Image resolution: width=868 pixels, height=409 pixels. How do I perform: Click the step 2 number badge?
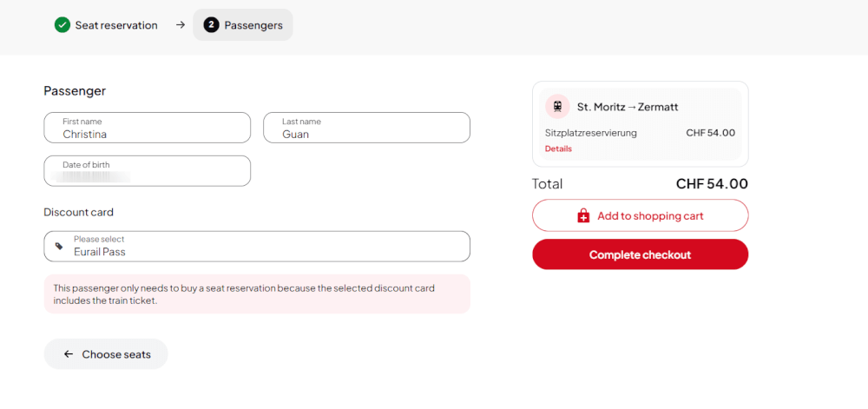tap(211, 25)
